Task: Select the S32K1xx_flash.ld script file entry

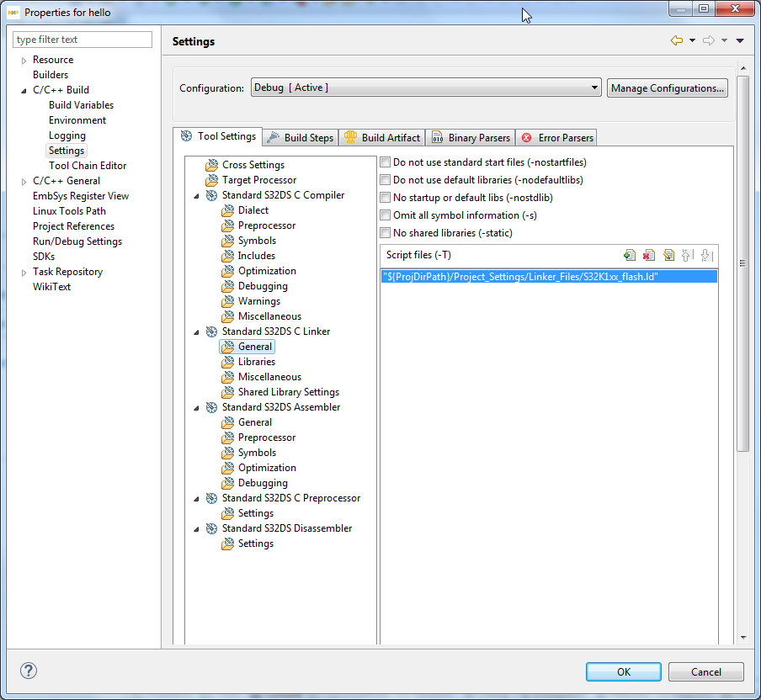Action: pyautogui.click(x=549, y=277)
